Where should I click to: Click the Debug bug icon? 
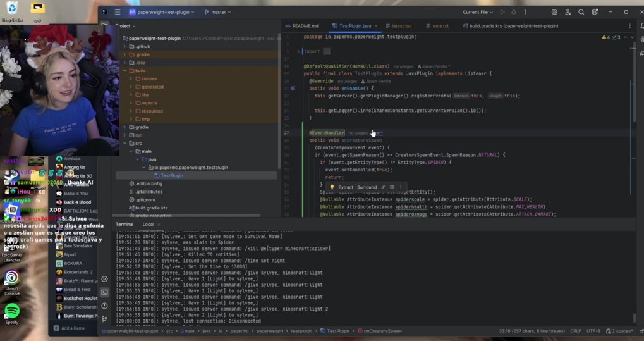pyautogui.click(x=513, y=12)
